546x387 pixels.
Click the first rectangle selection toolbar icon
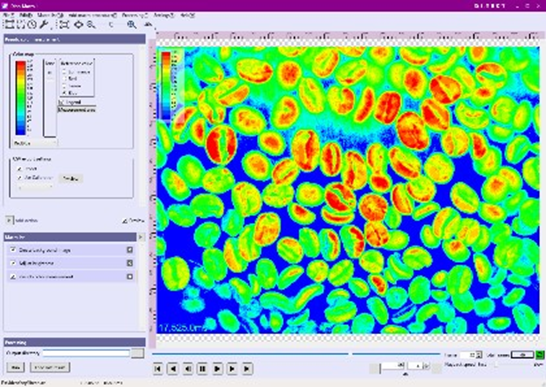9,24
